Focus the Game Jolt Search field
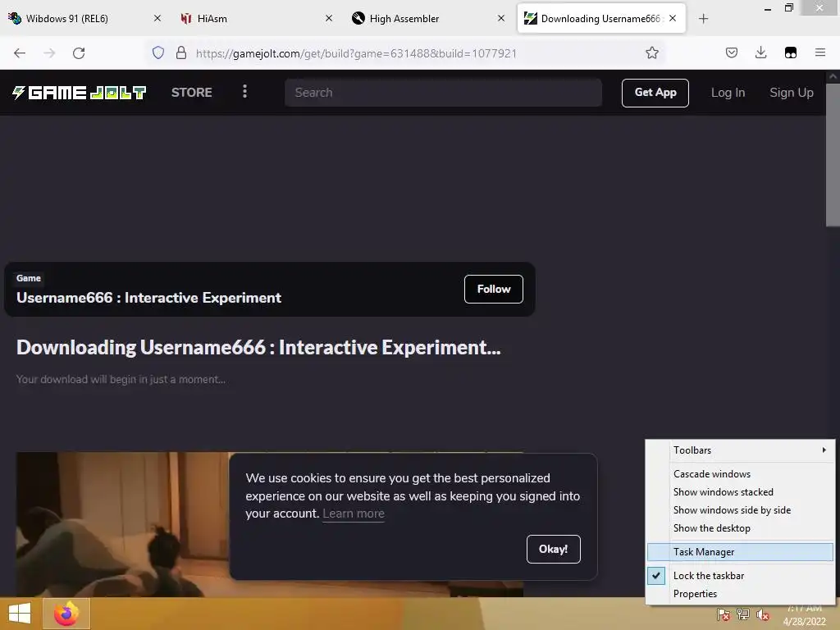 pos(443,93)
